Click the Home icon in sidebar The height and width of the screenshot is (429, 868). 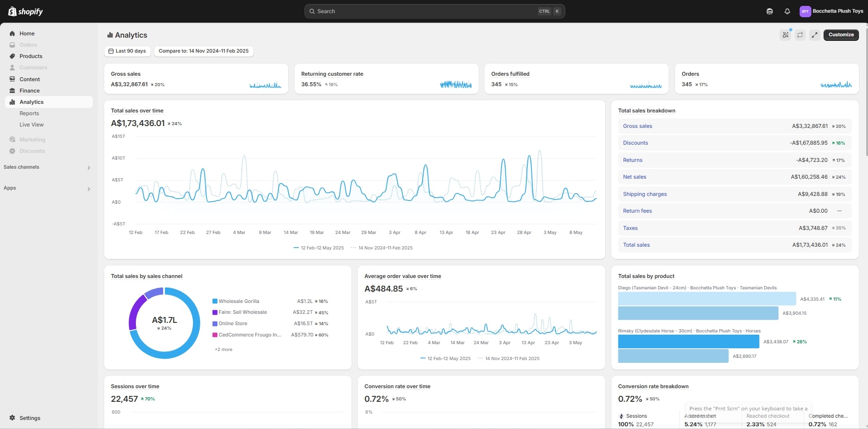click(12, 34)
